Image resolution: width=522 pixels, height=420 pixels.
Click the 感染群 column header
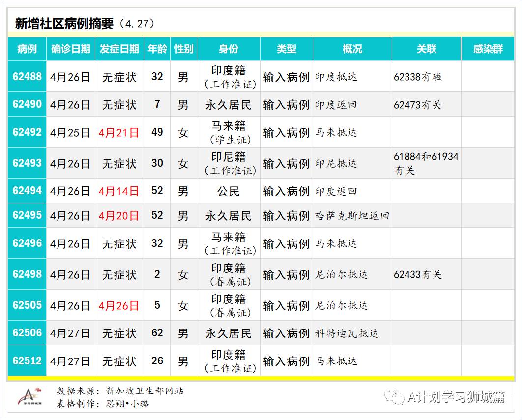[488, 49]
